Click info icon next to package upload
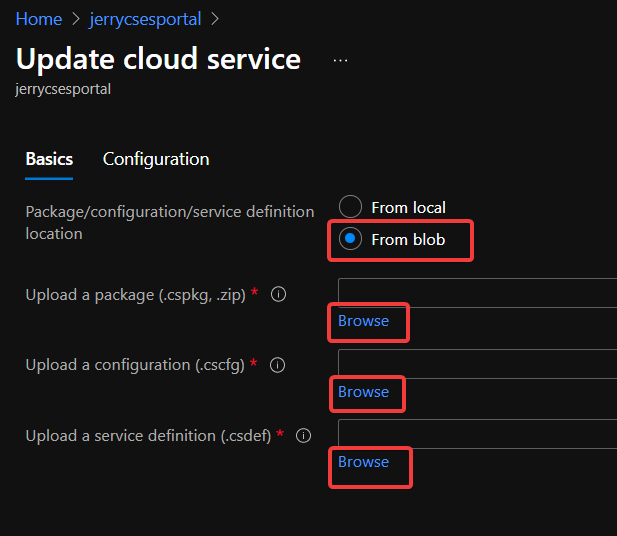Screen dimensions: 617x536 [x=279, y=295]
